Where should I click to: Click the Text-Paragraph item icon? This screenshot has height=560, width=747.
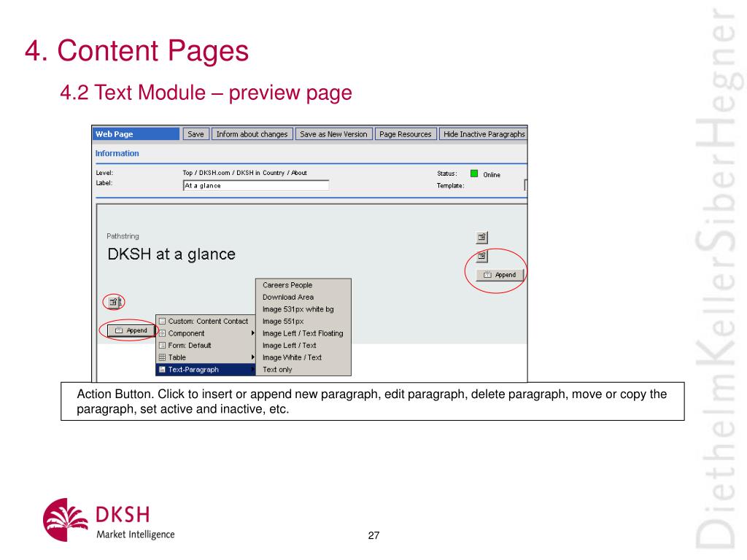162,370
